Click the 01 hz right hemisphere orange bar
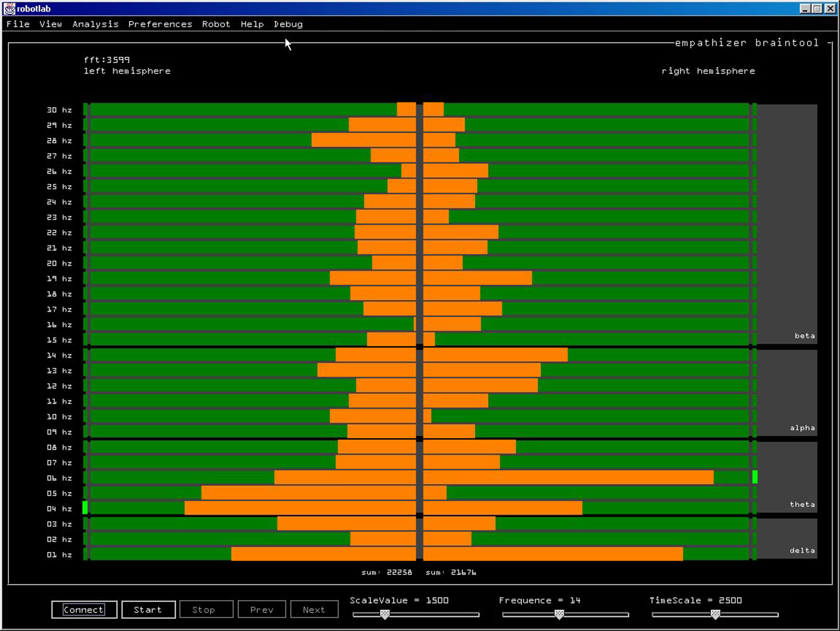Viewport: 840px width, 631px height. (553, 554)
